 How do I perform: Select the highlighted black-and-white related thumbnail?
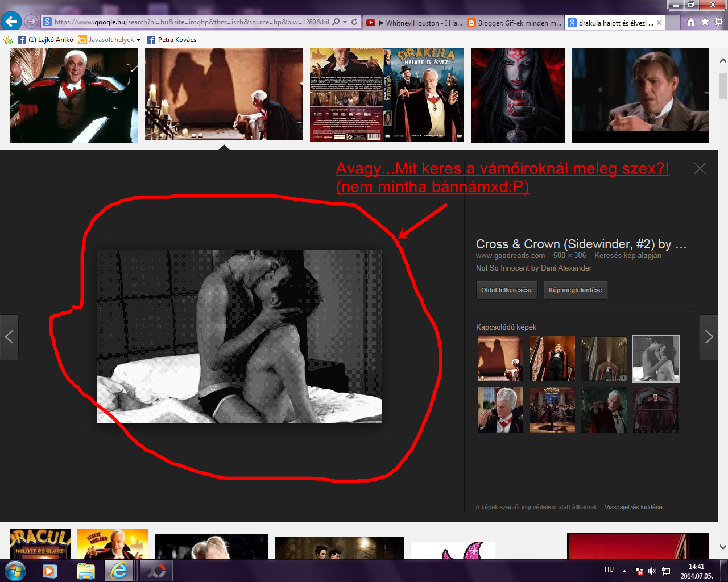pyautogui.click(x=656, y=359)
